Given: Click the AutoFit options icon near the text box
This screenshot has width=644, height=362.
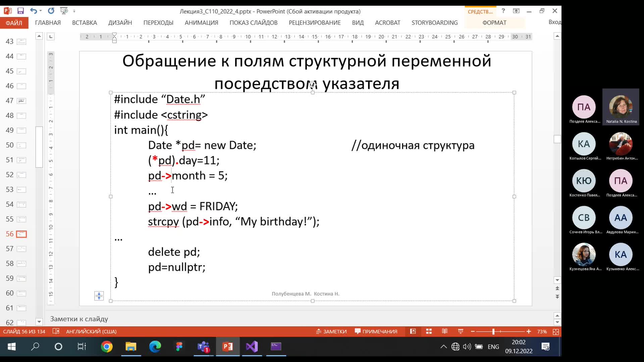Looking at the screenshot, I should click(99, 296).
